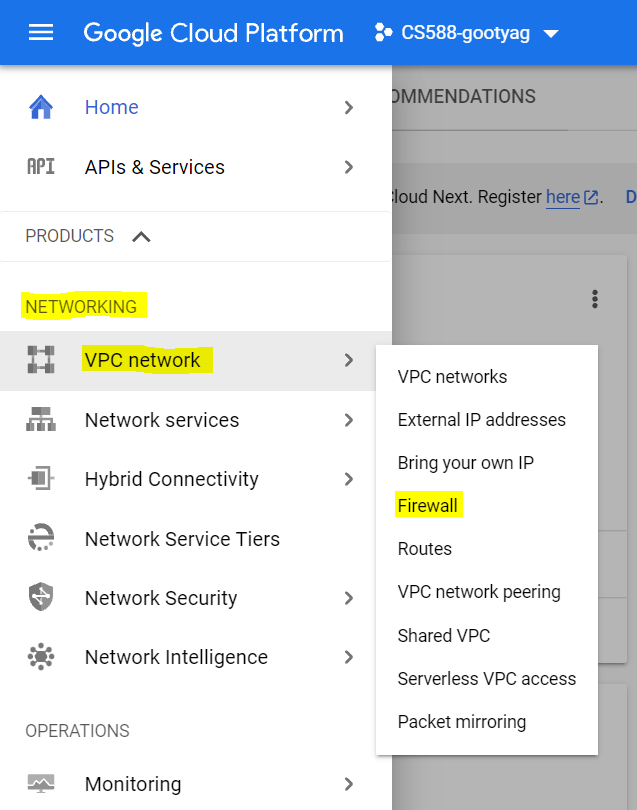Expand the Network Security submenu arrow
This screenshot has width=637, height=810.
[349, 598]
